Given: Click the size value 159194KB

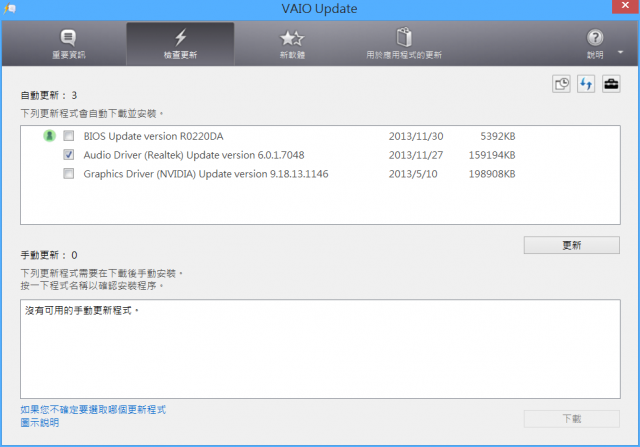Looking at the screenshot, I should (492, 155).
